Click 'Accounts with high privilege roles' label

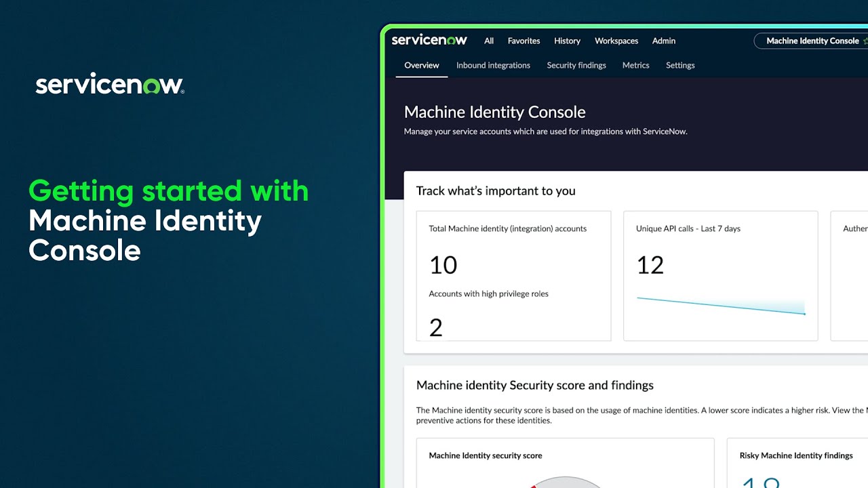pyautogui.click(x=489, y=293)
